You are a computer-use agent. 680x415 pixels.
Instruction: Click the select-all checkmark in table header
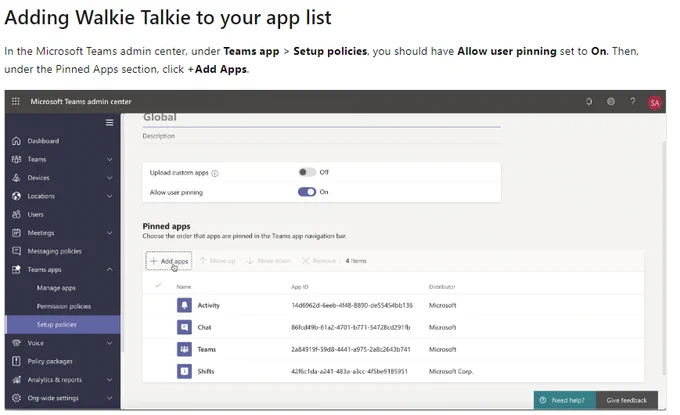[x=158, y=285]
